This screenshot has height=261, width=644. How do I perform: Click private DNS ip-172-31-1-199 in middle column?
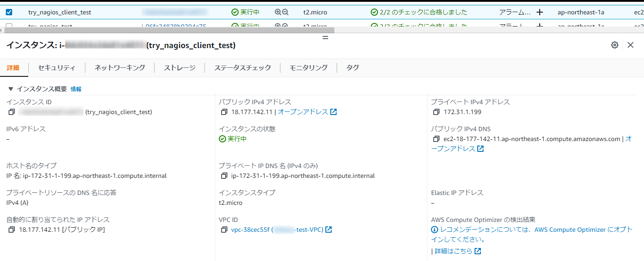pos(303,176)
